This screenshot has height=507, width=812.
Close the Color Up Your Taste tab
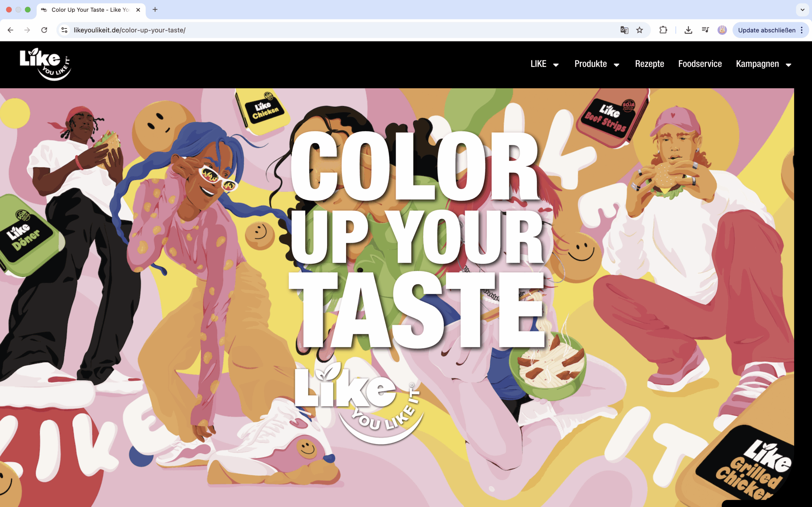(x=138, y=10)
